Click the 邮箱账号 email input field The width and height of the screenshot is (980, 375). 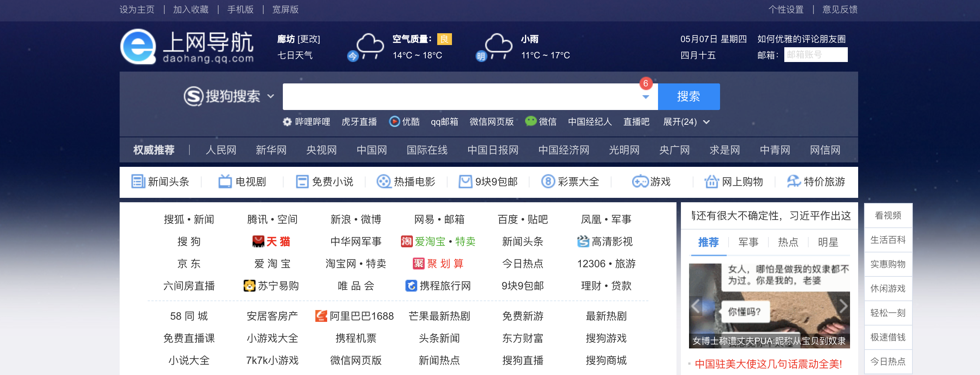tap(815, 55)
